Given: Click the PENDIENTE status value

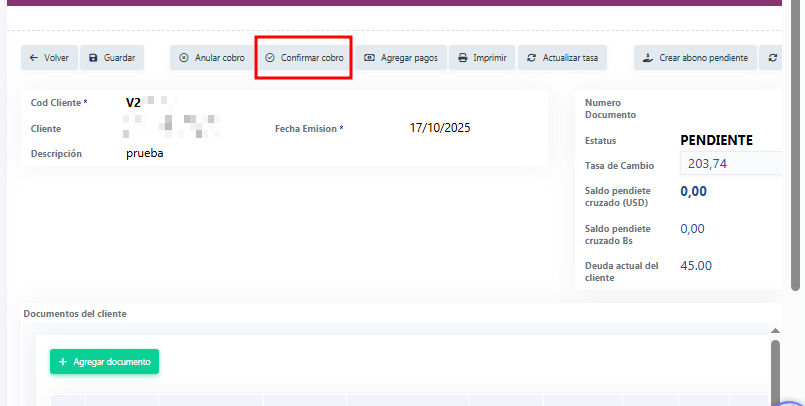Looking at the screenshot, I should pyautogui.click(x=716, y=140).
